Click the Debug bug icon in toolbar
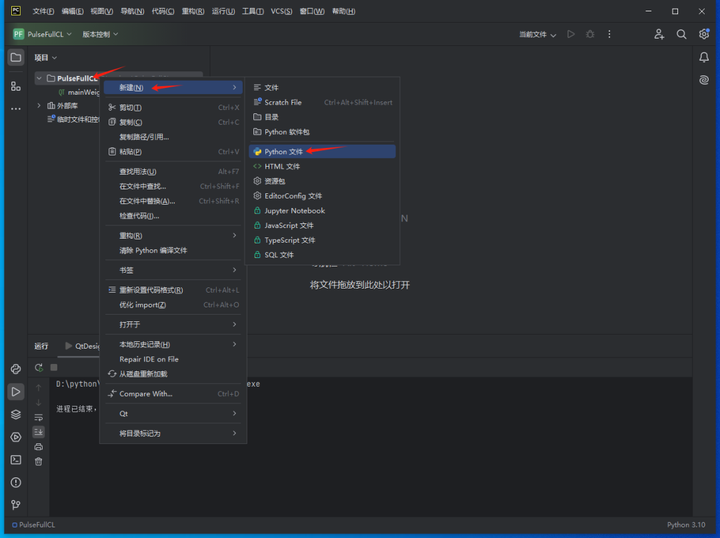Screen dimensions: 720x538 [590, 34]
